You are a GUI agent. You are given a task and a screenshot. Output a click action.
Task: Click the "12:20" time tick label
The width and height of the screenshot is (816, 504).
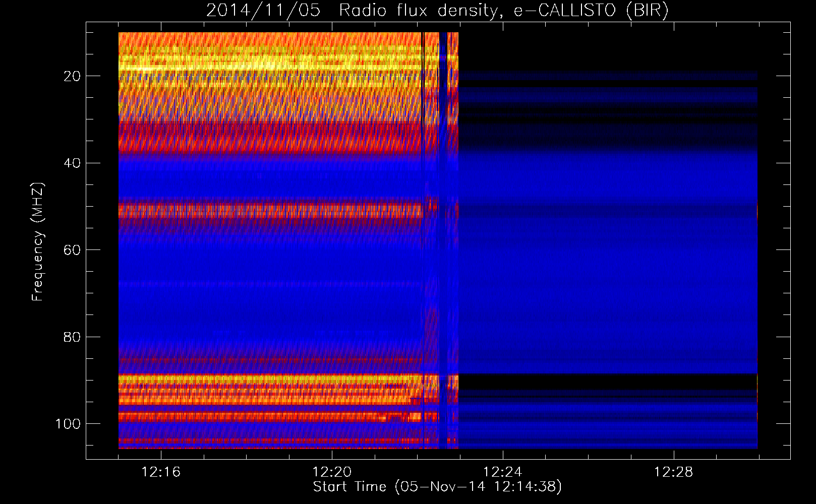(x=332, y=472)
